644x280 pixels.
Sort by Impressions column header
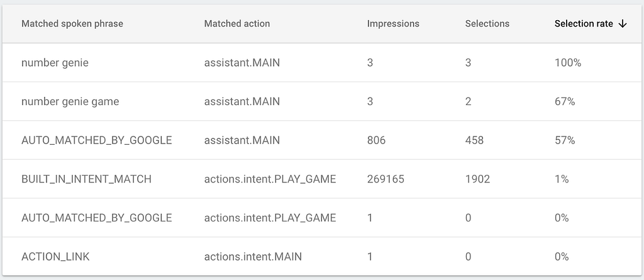[x=393, y=24]
